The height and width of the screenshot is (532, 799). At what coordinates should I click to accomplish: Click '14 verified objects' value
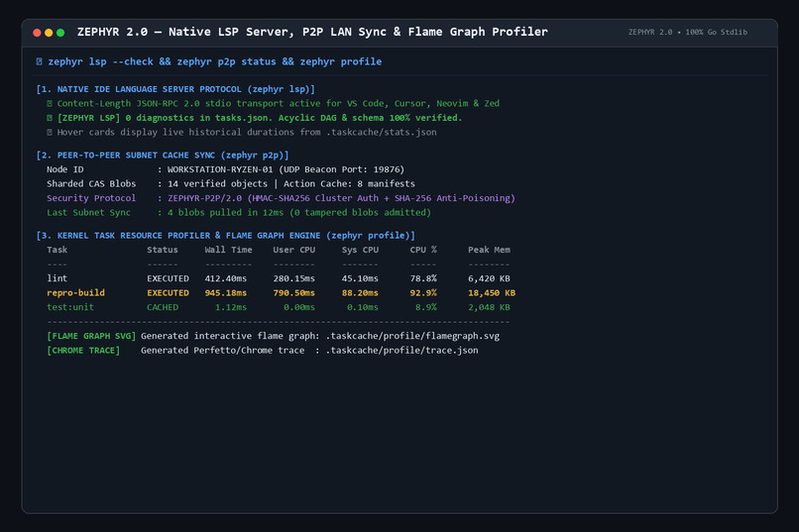pyautogui.click(x=217, y=184)
